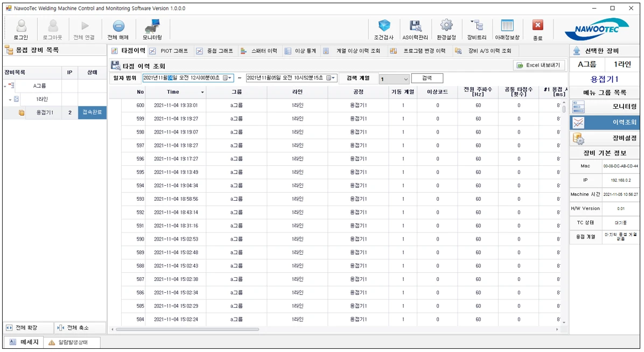Click the NAWOOTEC logo
644x352 pixels.
pyautogui.click(x=597, y=29)
